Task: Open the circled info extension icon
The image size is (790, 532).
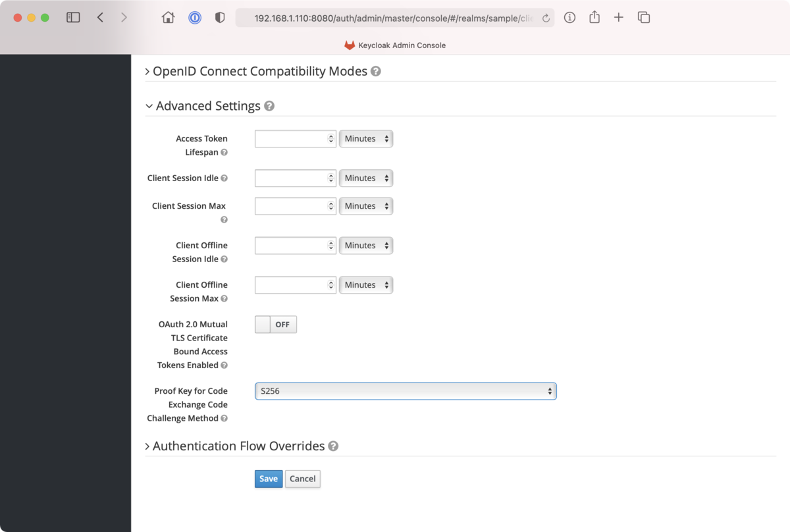Action: 570,18
